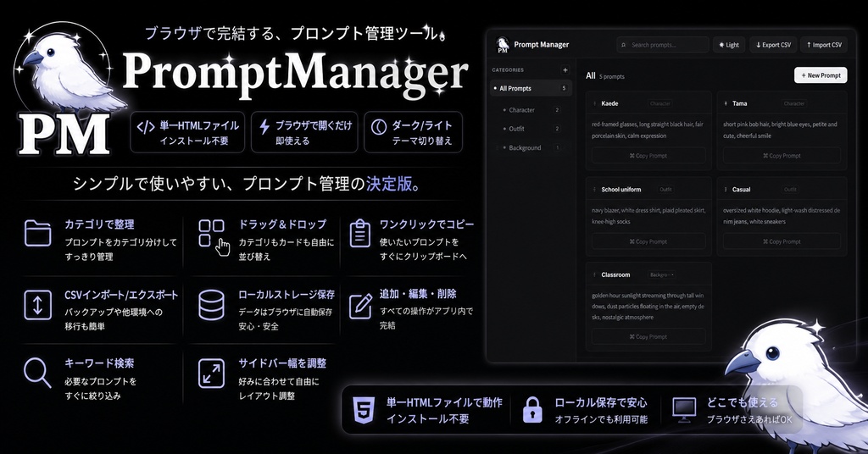The width and height of the screenshot is (868, 454).
Task: Open the Background category
Action: coord(531,147)
